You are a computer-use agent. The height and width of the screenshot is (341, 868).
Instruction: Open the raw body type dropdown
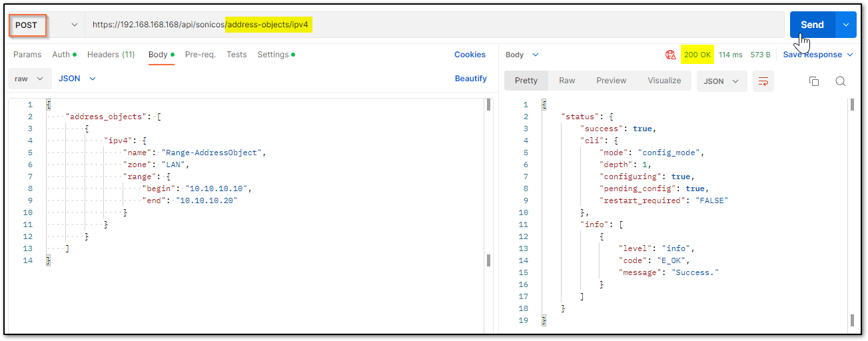pos(29,79)
